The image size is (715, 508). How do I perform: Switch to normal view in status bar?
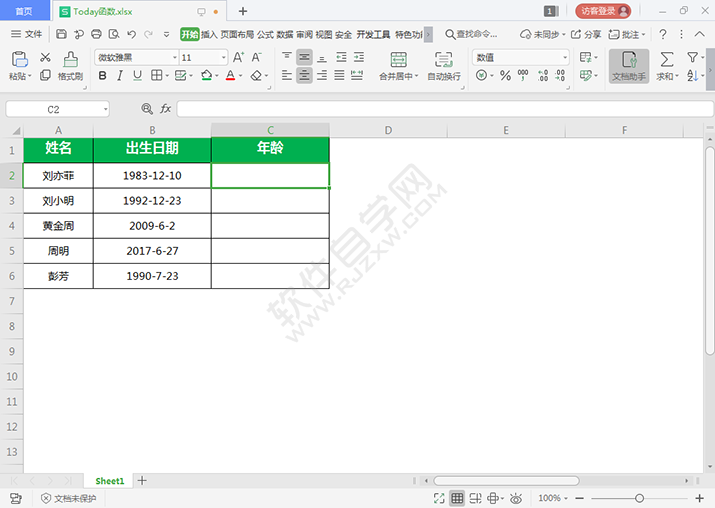point(457,498)
